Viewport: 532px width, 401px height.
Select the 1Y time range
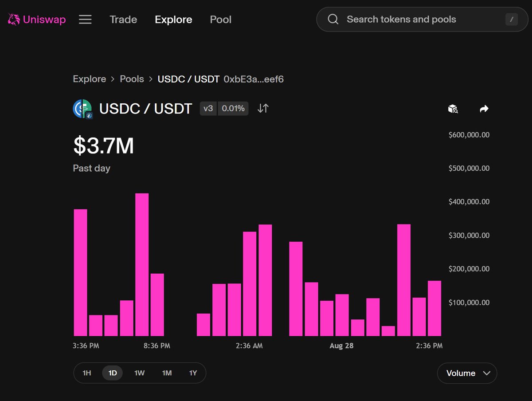coord(193,373)
